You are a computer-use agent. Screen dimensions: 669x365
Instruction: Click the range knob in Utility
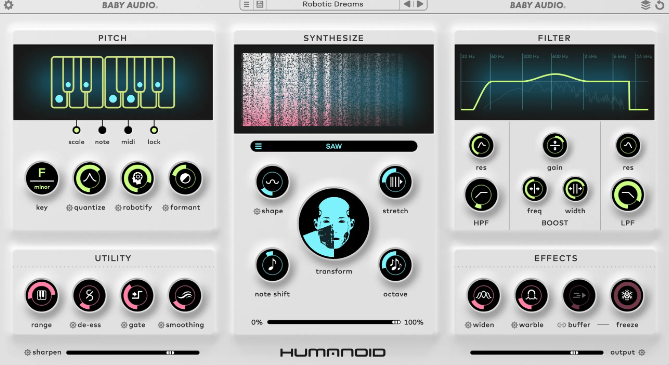coord(41,295)
